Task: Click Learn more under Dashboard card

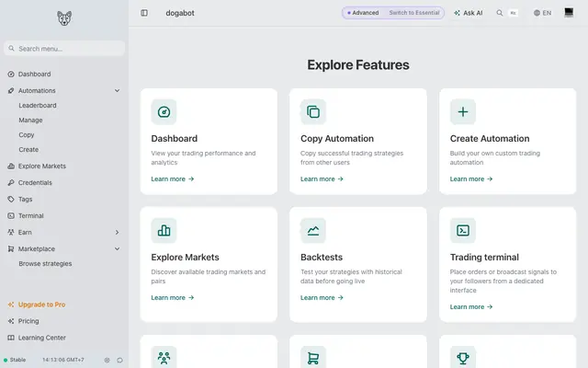Action: pos(173,179)
